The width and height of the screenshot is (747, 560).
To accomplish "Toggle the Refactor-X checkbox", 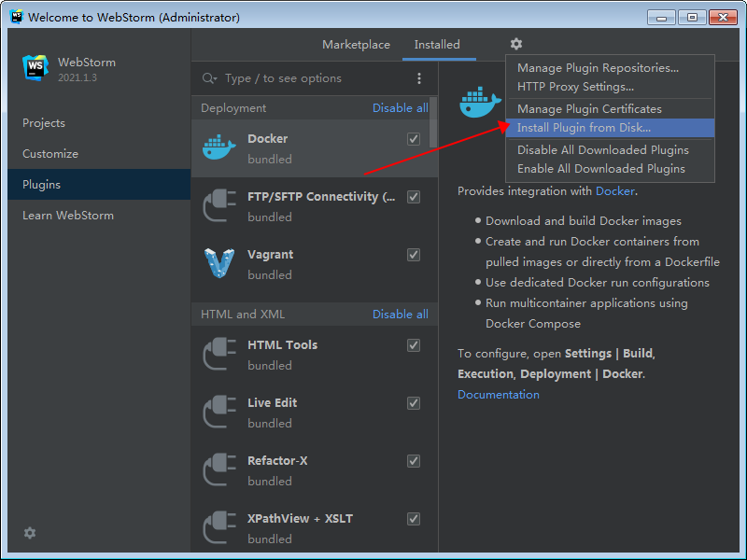I will (414, 461).
